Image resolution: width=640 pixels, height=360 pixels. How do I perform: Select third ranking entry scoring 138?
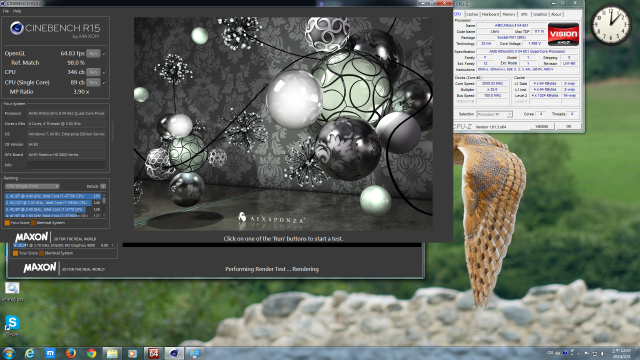coord(53,209)
